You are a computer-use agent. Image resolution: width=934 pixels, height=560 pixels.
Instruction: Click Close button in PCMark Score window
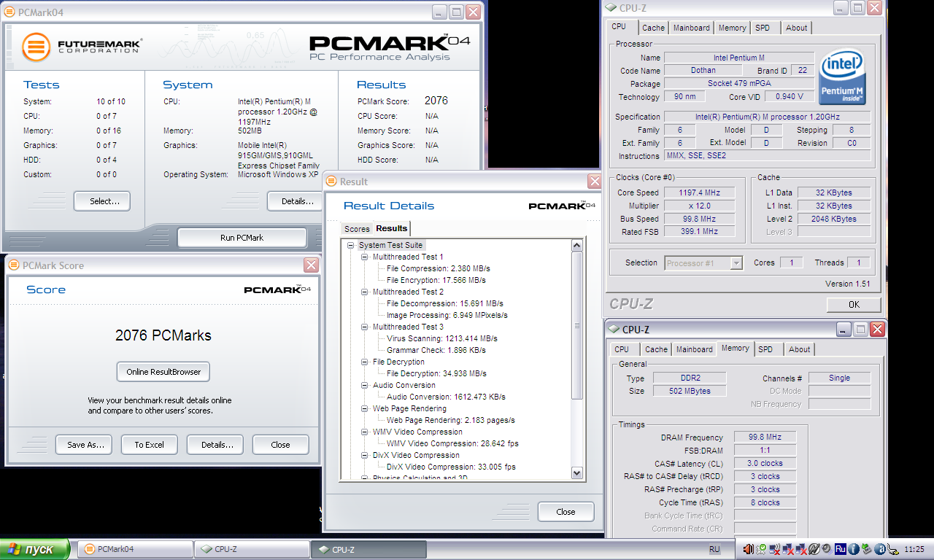(x=280, y=445)
